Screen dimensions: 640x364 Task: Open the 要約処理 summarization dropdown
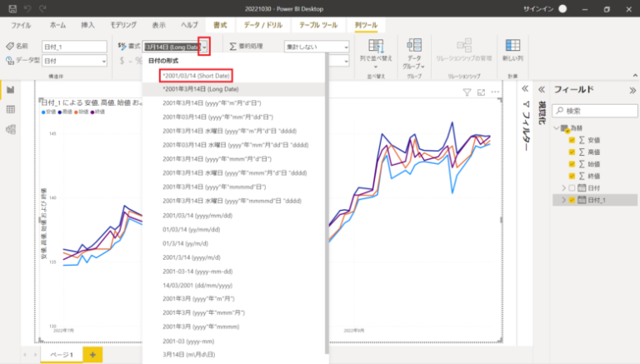[317, 47]
